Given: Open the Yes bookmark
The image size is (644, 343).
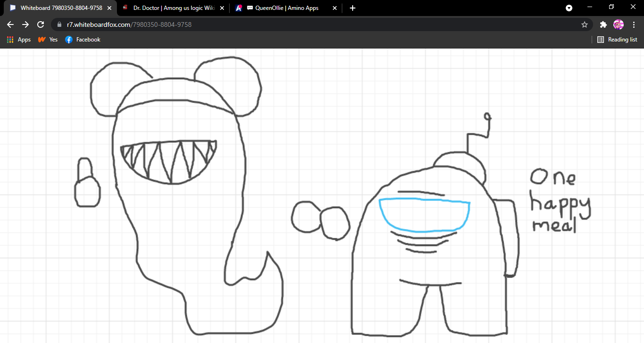Looking at the screenshot, I should coord(48,40).
